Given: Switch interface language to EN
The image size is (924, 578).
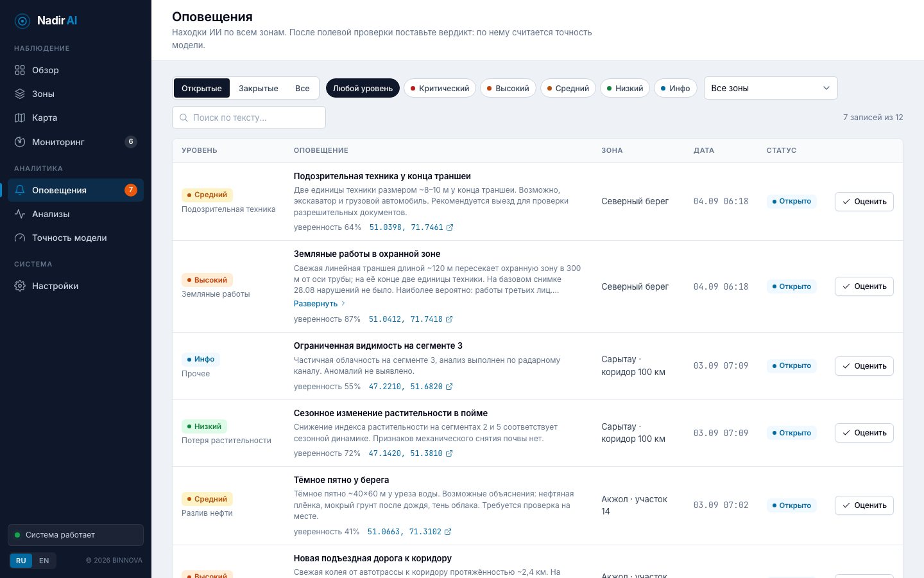Looking at the screenshot, I should click(44, 561).
